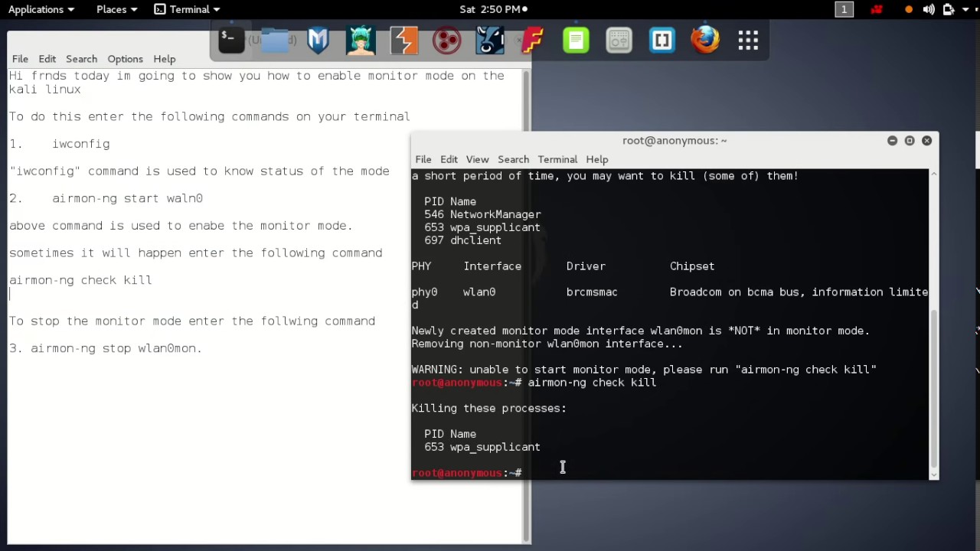
Task: Open Options menu in text editor
Action: pos(125,59)
